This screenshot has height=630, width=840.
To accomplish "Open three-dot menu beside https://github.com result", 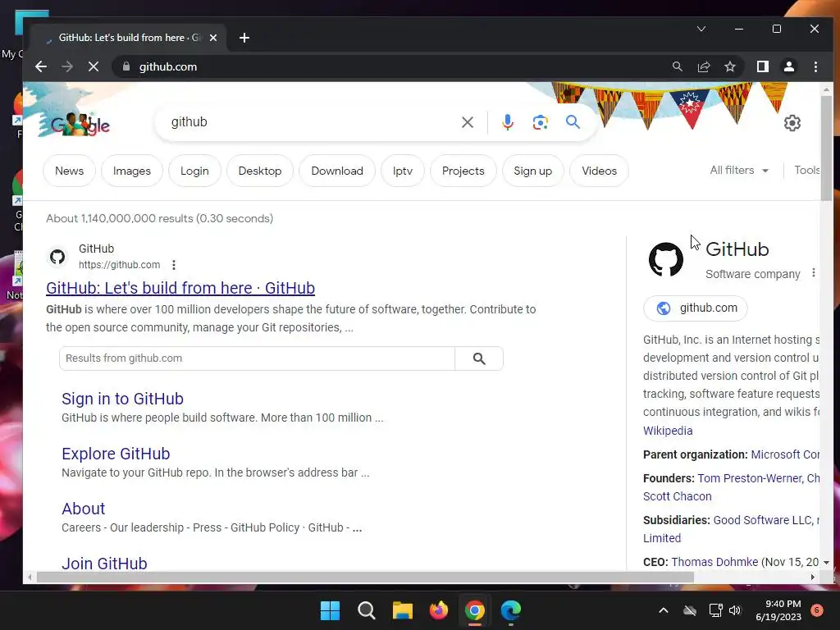I will click(x=174, y=265).
